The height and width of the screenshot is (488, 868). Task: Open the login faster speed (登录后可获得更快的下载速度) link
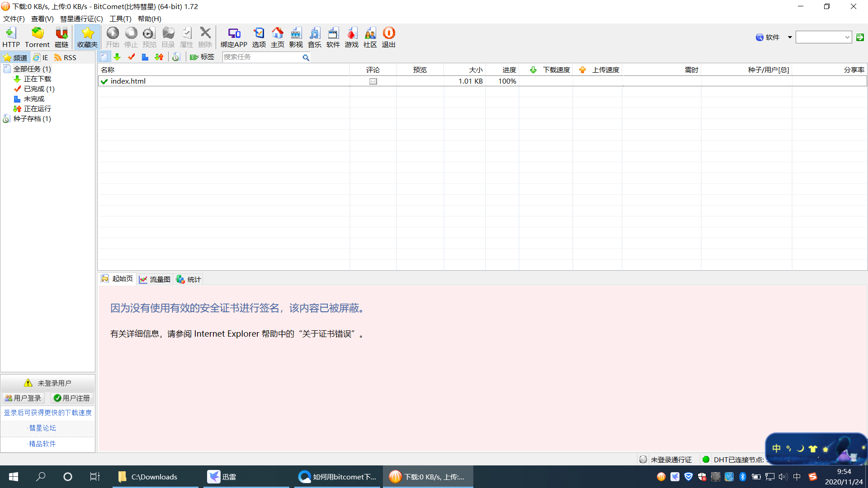point(48,413)
